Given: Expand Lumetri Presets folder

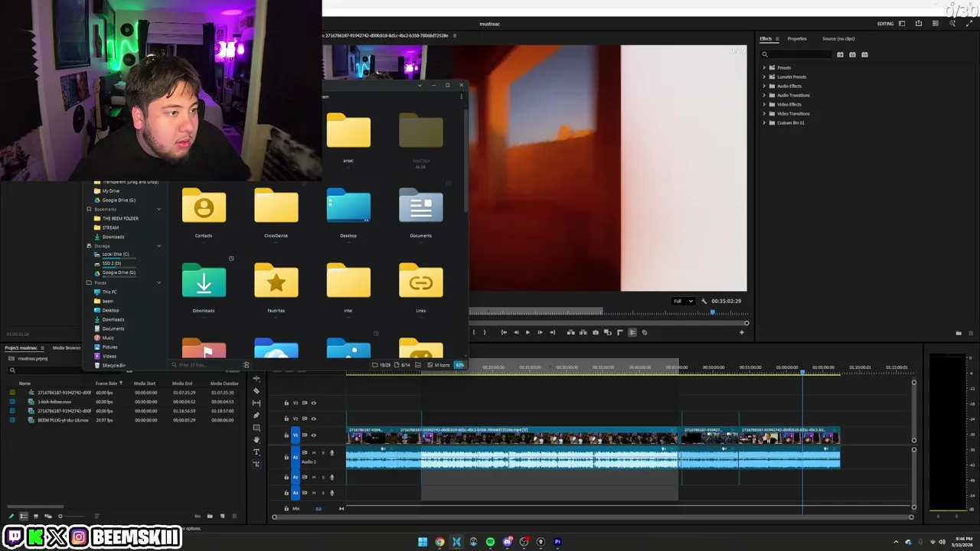Looking at the screenshot, I should (764, 77).
